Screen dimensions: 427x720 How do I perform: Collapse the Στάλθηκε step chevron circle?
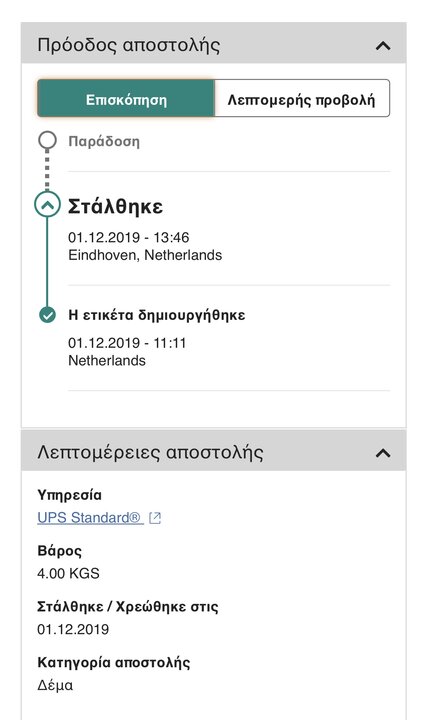point(47,204)
